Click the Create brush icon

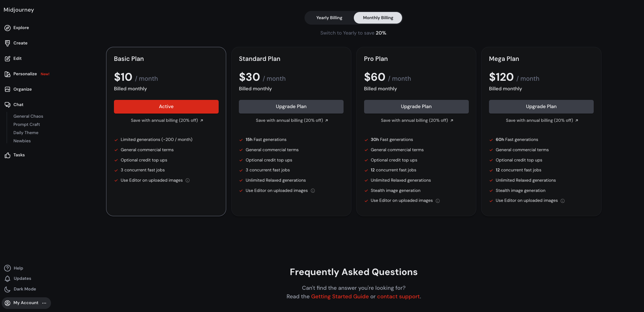pyautogui.click(x=8, y=43)
